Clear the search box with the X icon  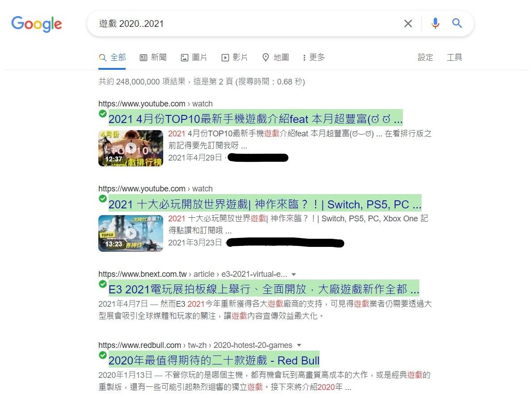(x=408, y=23)
